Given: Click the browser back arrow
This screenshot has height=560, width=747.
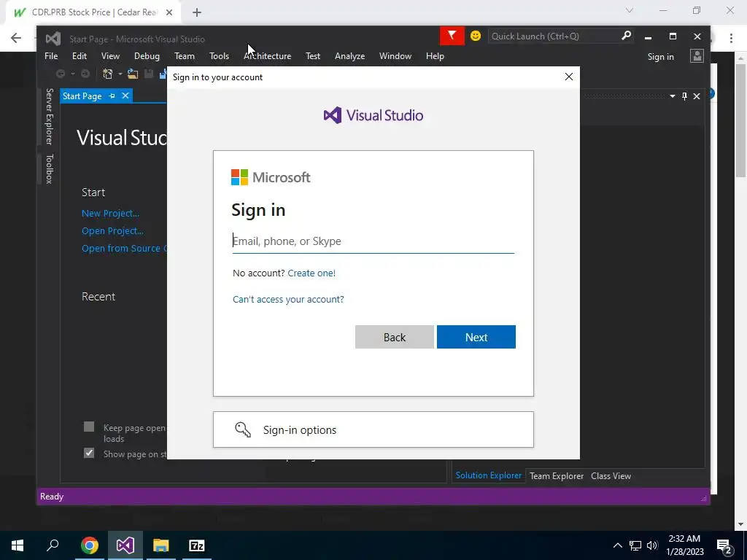Looking at the screenshot, I should 16,38.
